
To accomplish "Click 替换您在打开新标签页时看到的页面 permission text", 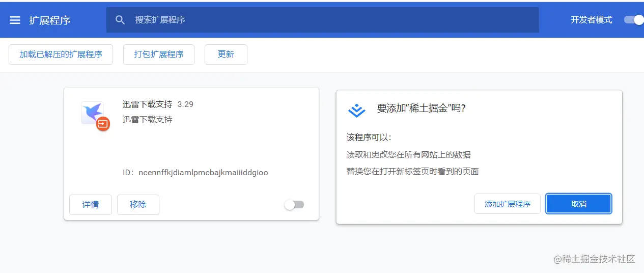I will point(413,172).
